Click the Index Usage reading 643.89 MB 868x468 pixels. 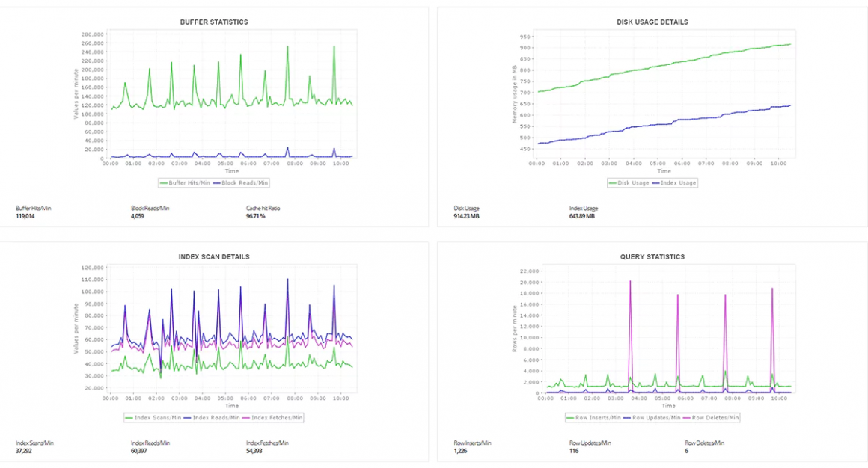point(581,215)
